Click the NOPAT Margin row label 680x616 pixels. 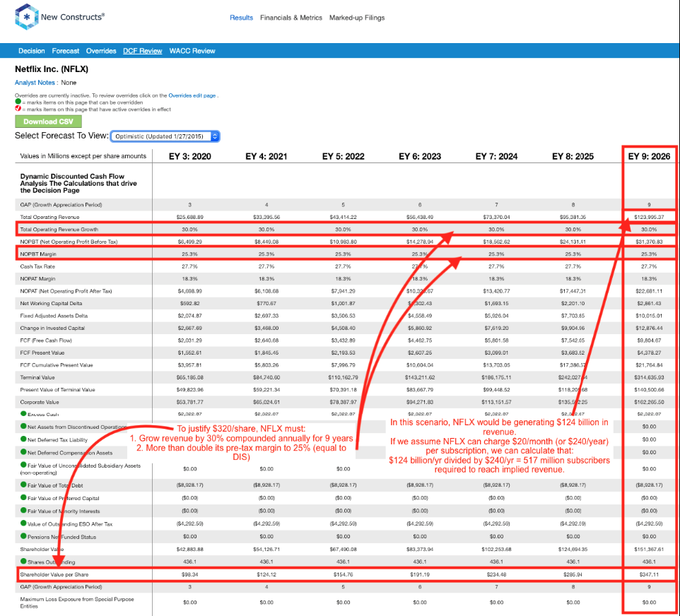tap(37, 279)
